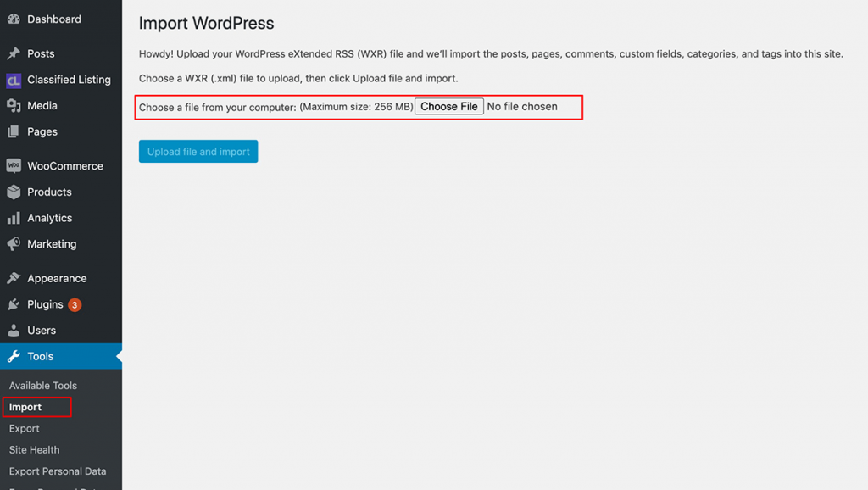Click the Products box icon
The width and height of the screenshot is (868, 490).
coord(14,192)
